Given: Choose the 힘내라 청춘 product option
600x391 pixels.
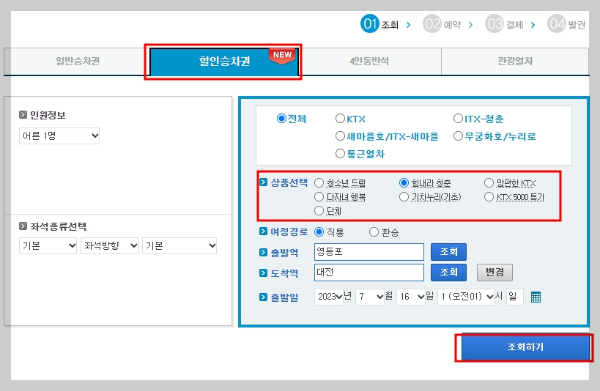Looking at the screenshot, I should pos(404,183).
